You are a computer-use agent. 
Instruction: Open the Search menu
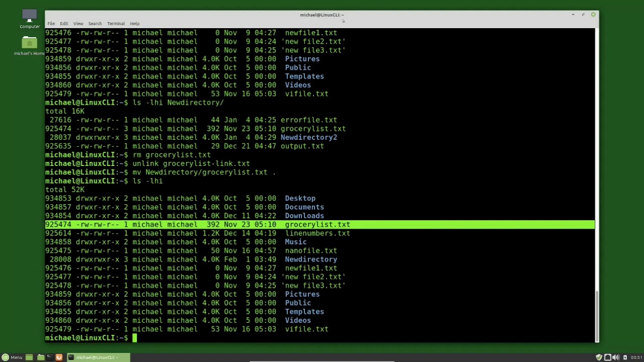95,24
